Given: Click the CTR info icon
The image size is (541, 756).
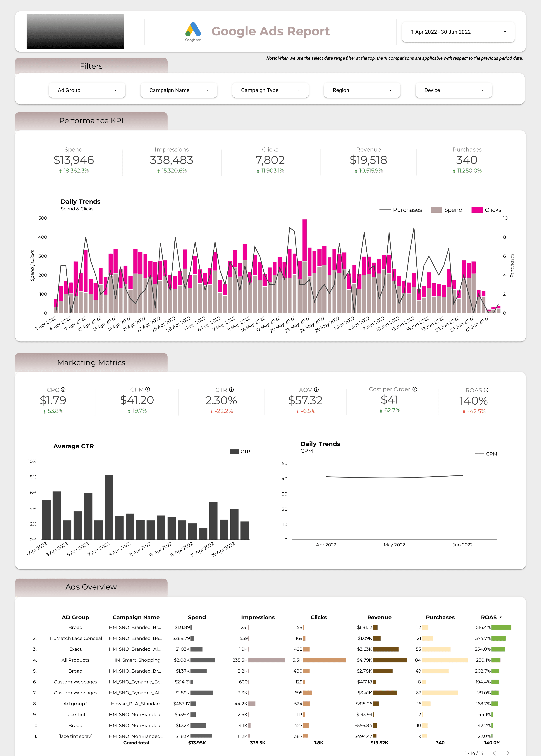Looking at the screenshot, I should click(231, 390).
